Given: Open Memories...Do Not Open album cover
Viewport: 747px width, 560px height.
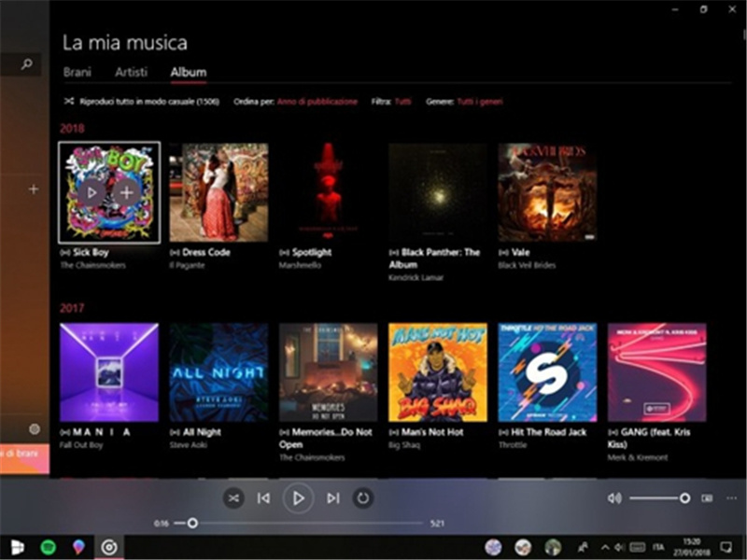Looking at the screenshot, I should tap(329, 372).
